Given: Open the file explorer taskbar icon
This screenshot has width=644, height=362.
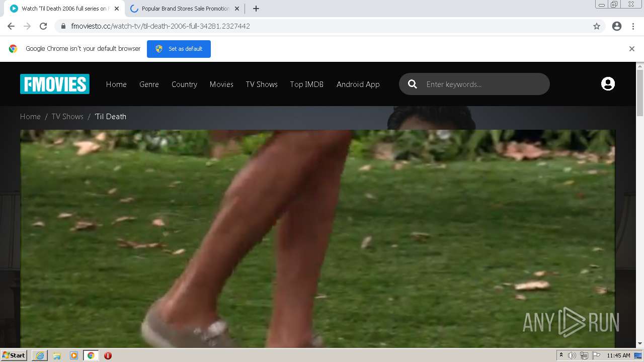Looking at the screenshot, I should (x=57, y=355).
